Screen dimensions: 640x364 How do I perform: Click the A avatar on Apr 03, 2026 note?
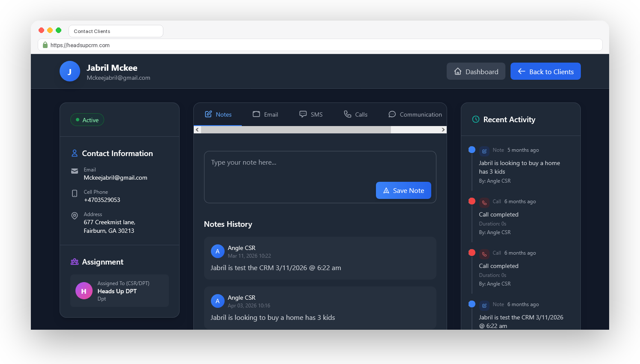click(217, 301)
